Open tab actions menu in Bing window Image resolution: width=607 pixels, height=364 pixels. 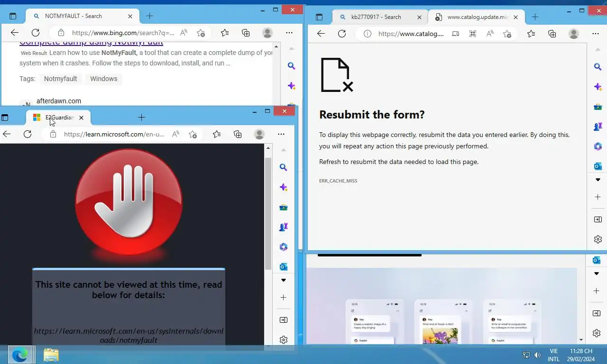[x=13, y=16]
